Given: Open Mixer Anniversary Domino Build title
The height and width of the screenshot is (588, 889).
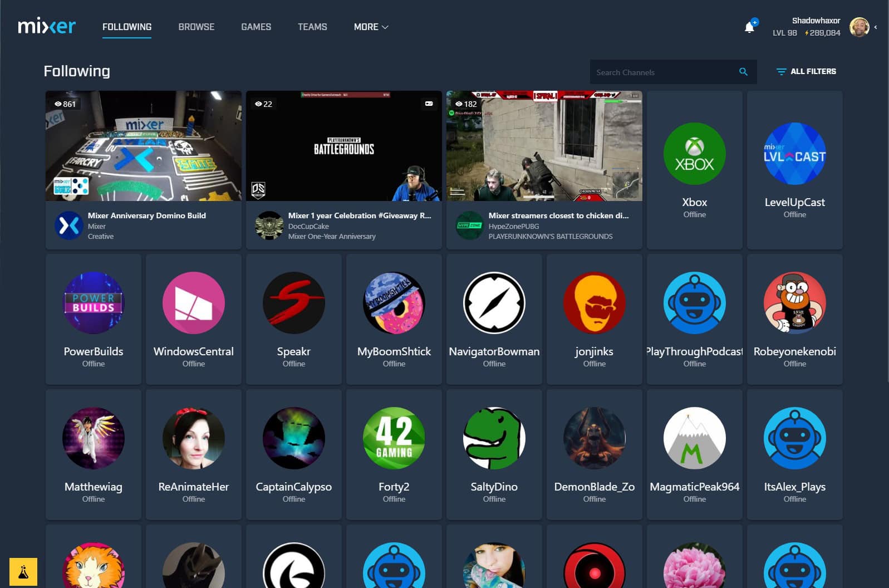Looking at the screenshot, I should point(147,215).
